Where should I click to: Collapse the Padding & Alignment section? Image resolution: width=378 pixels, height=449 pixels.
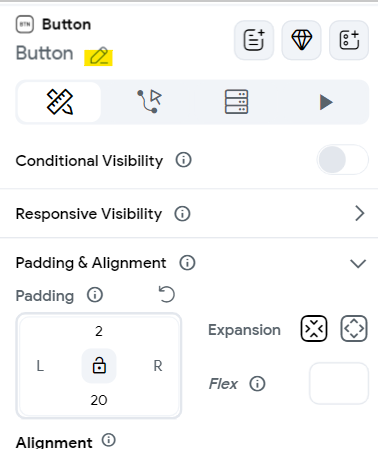(x=358, y=263)
